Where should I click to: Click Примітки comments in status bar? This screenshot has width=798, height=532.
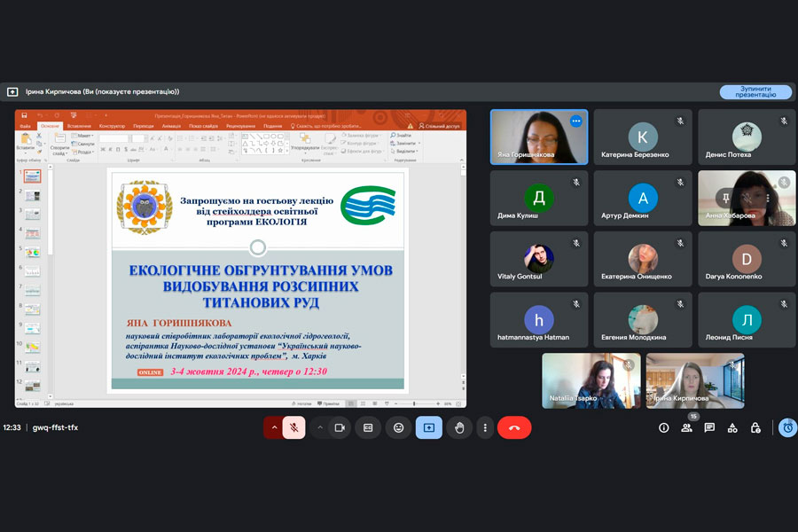pyautogui.click(x=328, y=403)
